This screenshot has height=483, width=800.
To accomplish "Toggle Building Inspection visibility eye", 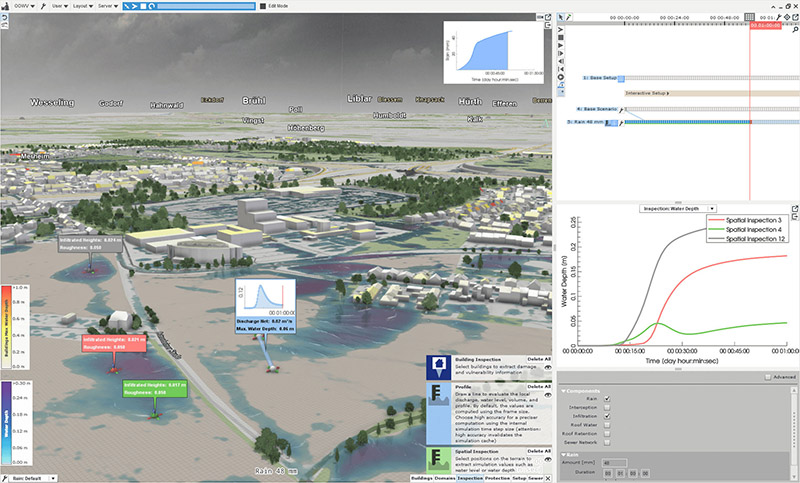I will coord(547,367).
